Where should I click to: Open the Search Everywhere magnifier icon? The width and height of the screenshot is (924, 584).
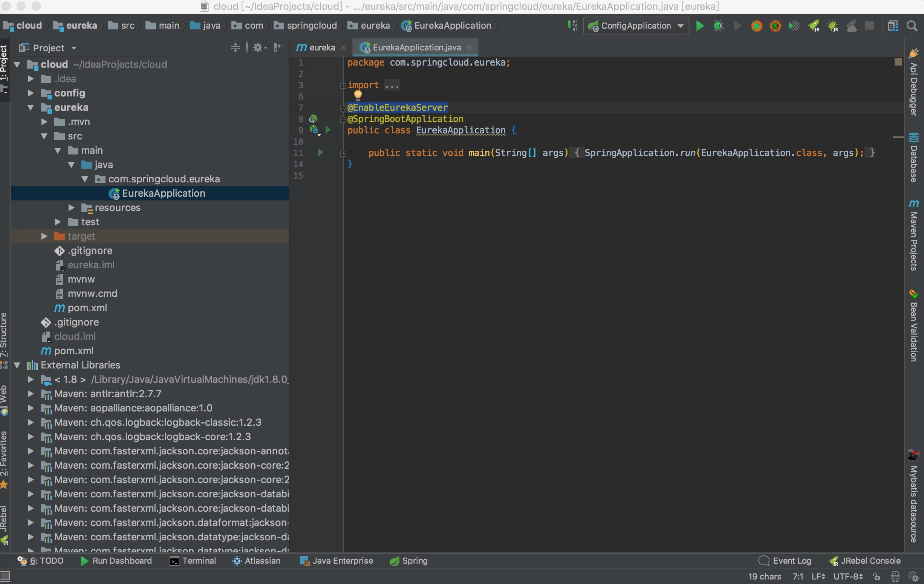(x=912, y=26)
